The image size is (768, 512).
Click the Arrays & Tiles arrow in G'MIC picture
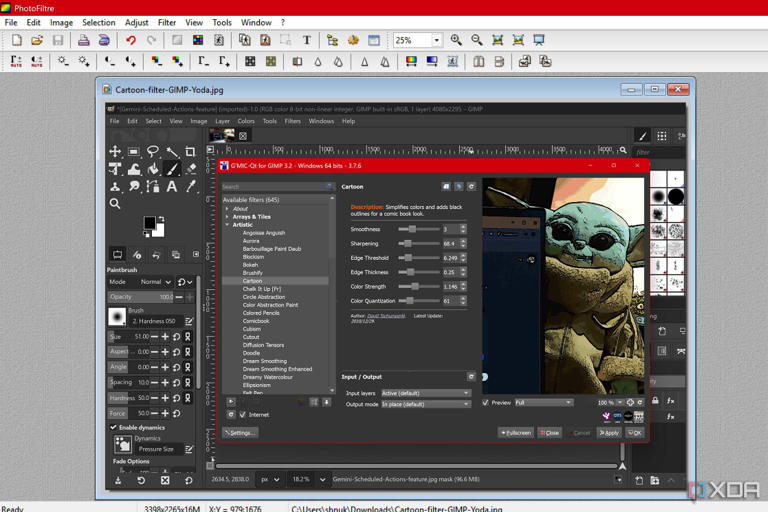[x=227, y=217]
